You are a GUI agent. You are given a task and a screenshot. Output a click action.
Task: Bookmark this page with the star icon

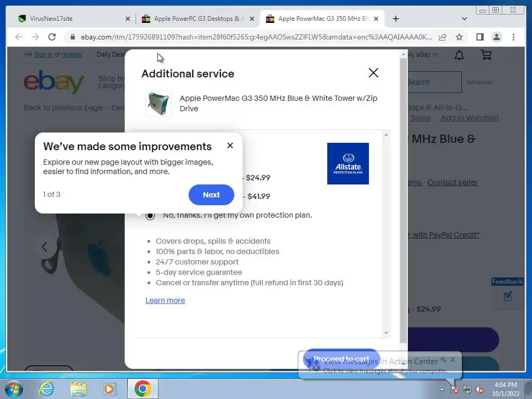pos(459,37)
